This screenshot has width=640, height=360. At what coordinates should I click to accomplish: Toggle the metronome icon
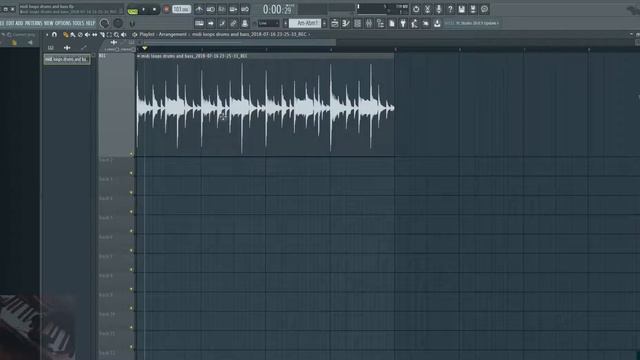pyautogui.click(x=199, y=9)
